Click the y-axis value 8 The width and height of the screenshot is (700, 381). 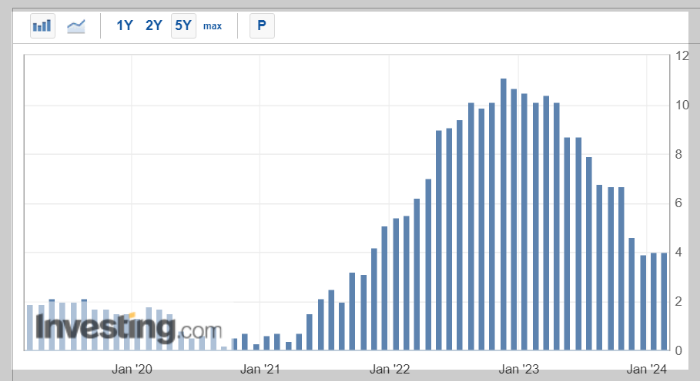[x=679, y=155]
